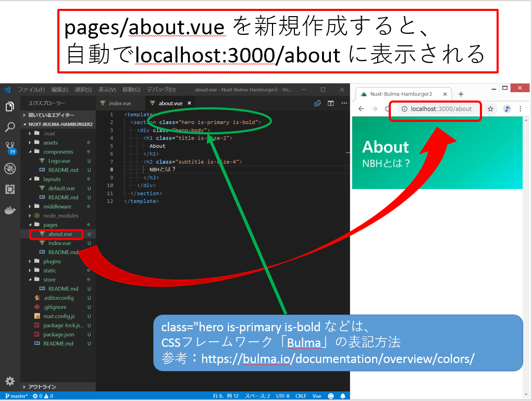The image size is (532, 401).
Task: Open the Docker view in activity bar
Action: pos(9,211)
